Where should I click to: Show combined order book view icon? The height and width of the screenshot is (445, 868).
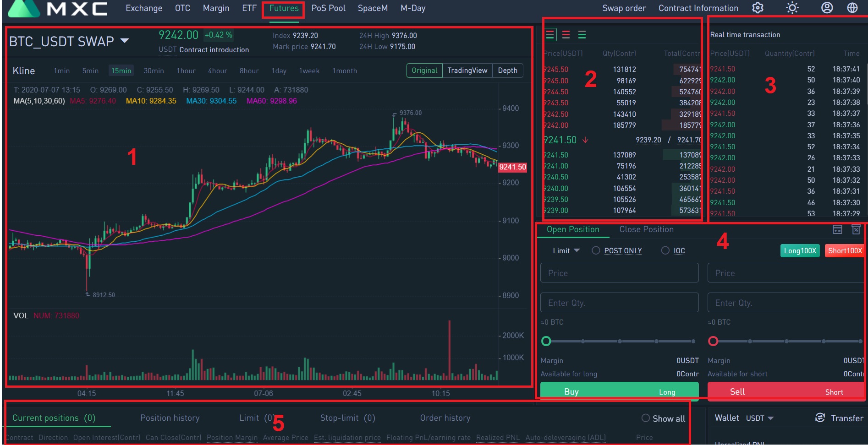click(550, 35)
